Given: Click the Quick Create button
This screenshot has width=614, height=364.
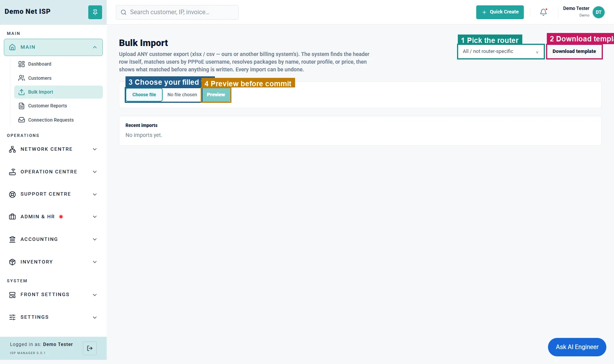Looking at the screenshot, I should click(500, 12).
